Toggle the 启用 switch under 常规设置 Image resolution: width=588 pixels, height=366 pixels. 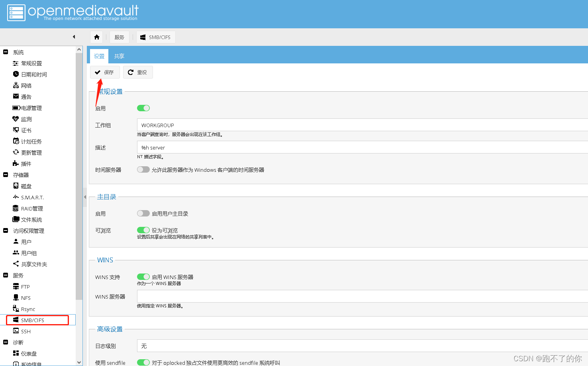(143, 108)
